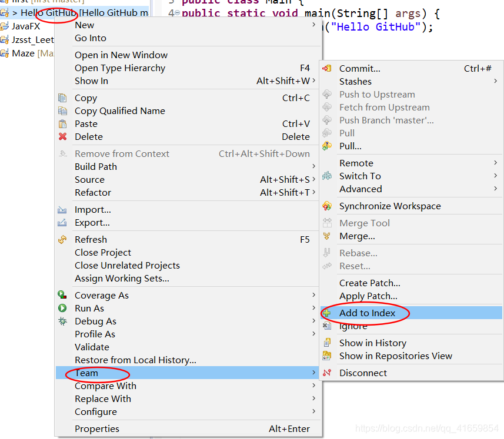This screenshot has height=439, width=504.
Task: Select the Hello GitHub project row
Action: click(75, 13)
